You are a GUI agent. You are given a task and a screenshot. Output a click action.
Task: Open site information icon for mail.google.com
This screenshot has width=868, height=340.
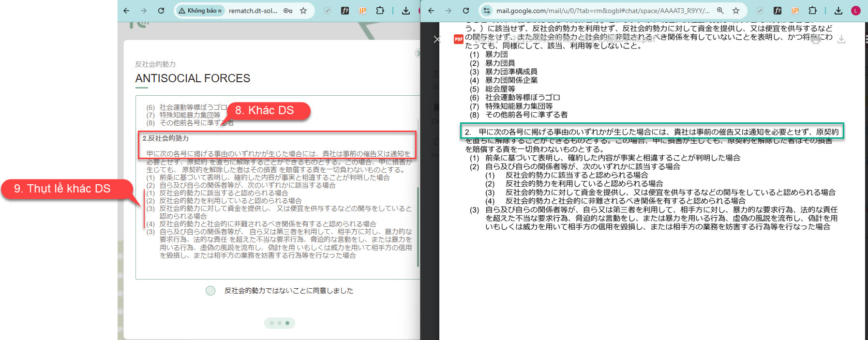pyautogui.click(x=487, y=11)
